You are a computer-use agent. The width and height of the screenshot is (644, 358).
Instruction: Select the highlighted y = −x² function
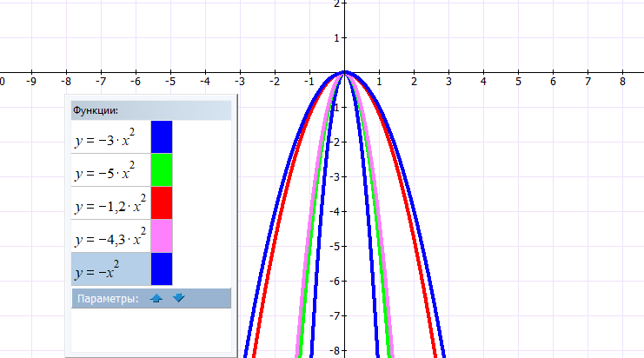click(x=98, y=269)
